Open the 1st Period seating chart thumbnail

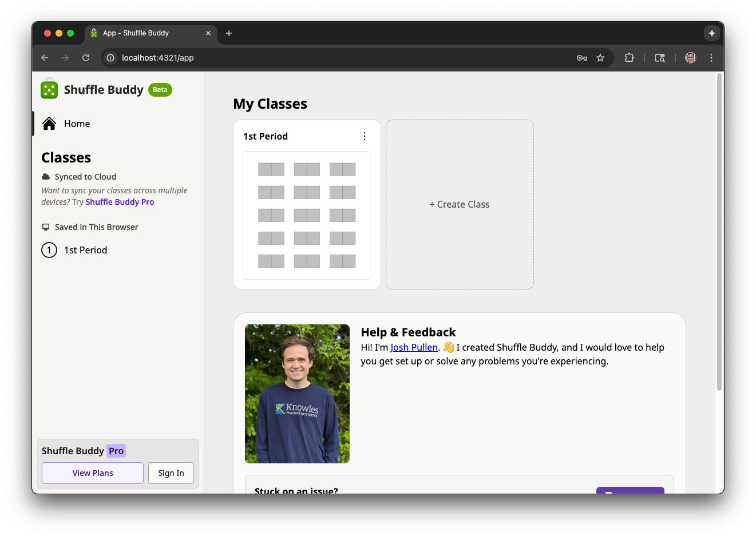tap(307, 215)
